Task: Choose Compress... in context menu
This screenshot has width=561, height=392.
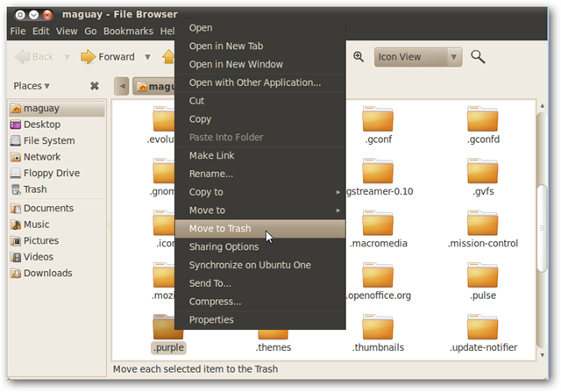Action: click(x=260, y=302)
